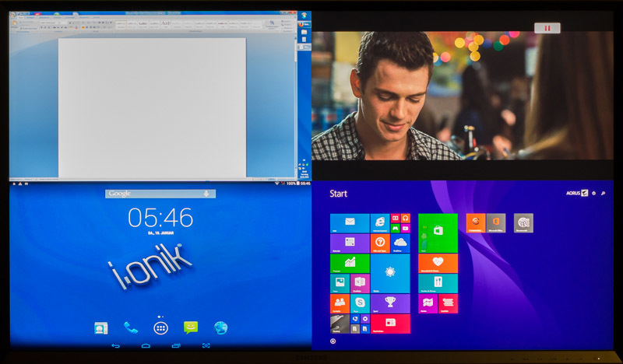Open the Health and Fitness heart tile
Image resolution: width=623 pixels, height=364 pixels.
(x=438, y=264)
